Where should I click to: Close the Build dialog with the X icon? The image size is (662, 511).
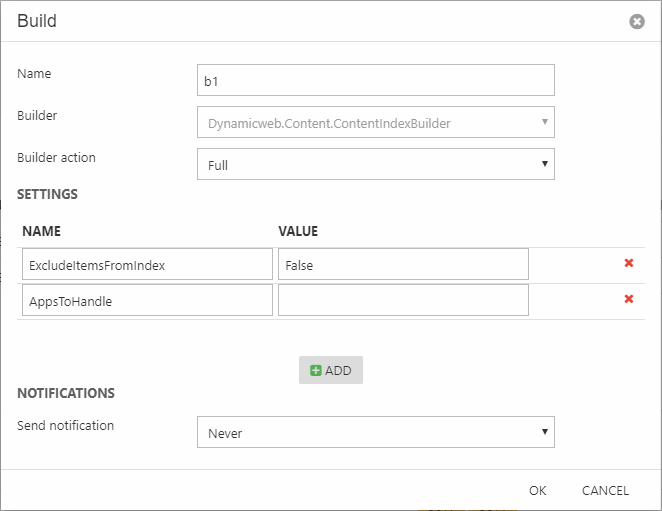637,21
